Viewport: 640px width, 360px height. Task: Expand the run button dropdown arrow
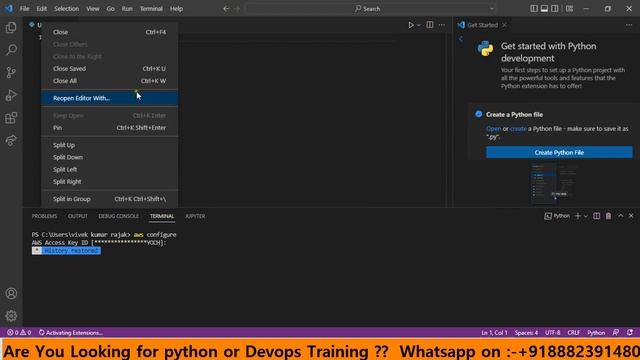[419, 25]
